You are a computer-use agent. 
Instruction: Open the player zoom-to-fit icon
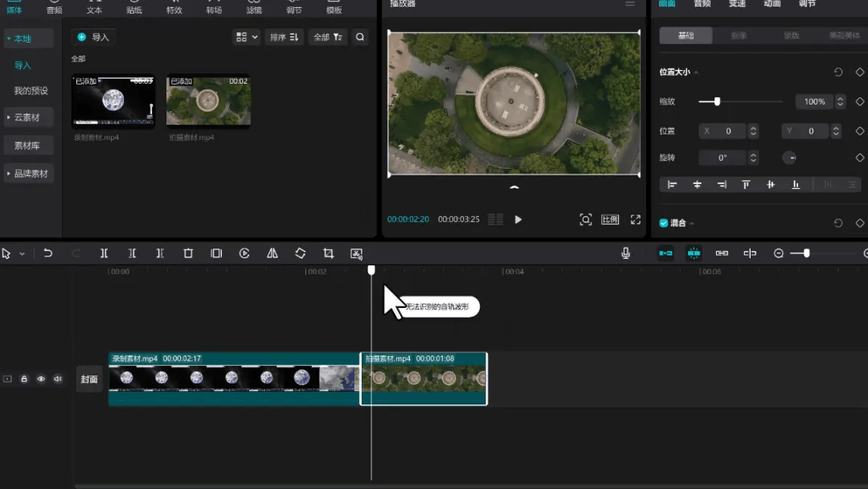[586, 220]
